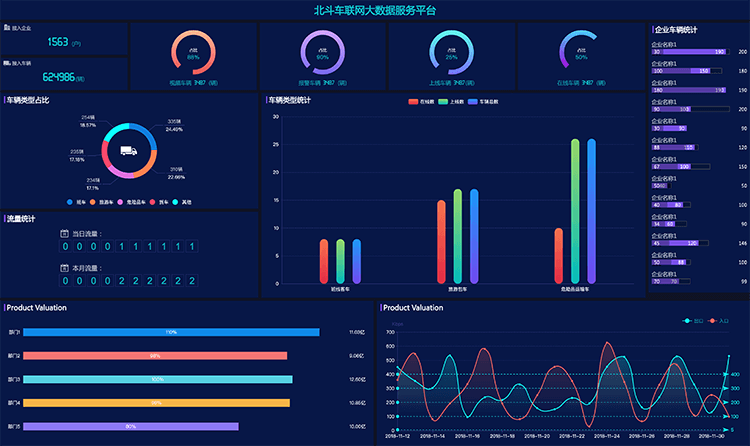
Task: Click the tall green bar for 危险品运输车
Action: click(575, 211)
